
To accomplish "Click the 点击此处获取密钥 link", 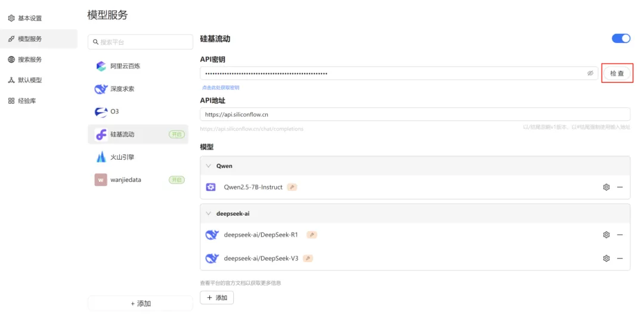I will (x=221, y=88).
